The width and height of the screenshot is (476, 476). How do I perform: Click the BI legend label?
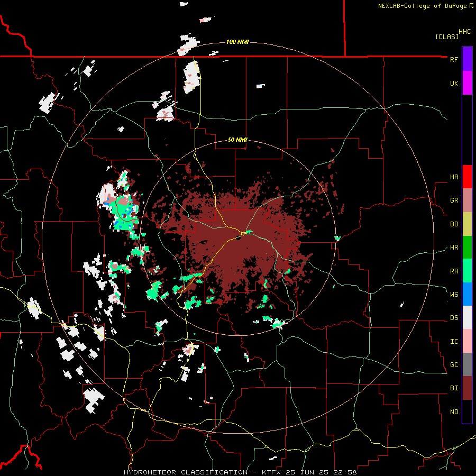tap(454, 388)
